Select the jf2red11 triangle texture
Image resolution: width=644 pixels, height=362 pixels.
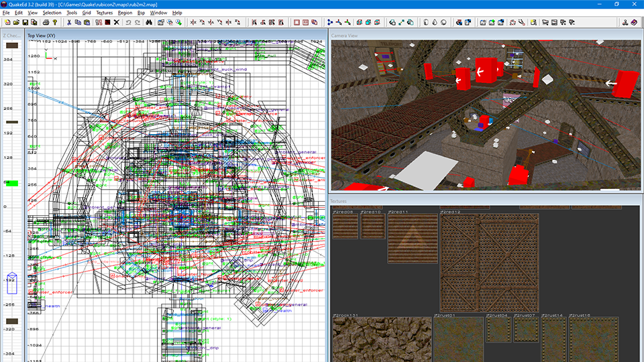pyautogui.click(x=413, y=238)
